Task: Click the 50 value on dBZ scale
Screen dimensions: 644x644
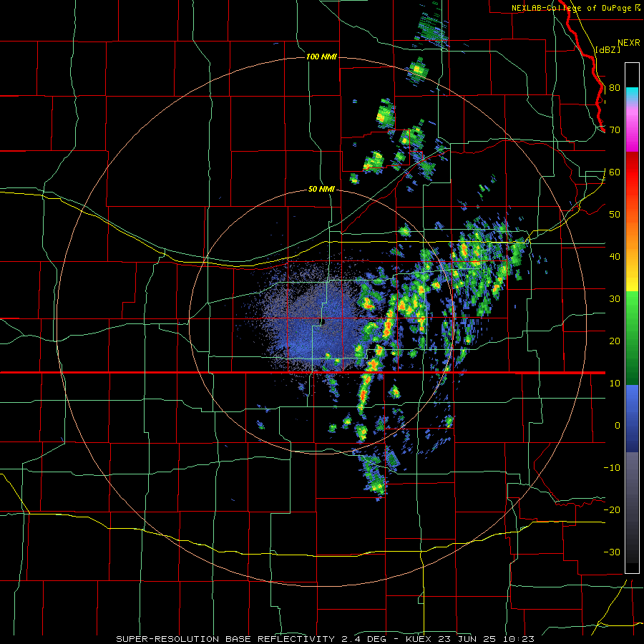Action: pyautogui.click(x=615, y=215)
